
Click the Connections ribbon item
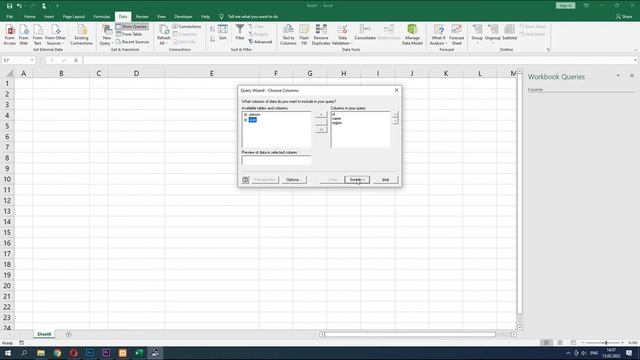pos(187,27)
